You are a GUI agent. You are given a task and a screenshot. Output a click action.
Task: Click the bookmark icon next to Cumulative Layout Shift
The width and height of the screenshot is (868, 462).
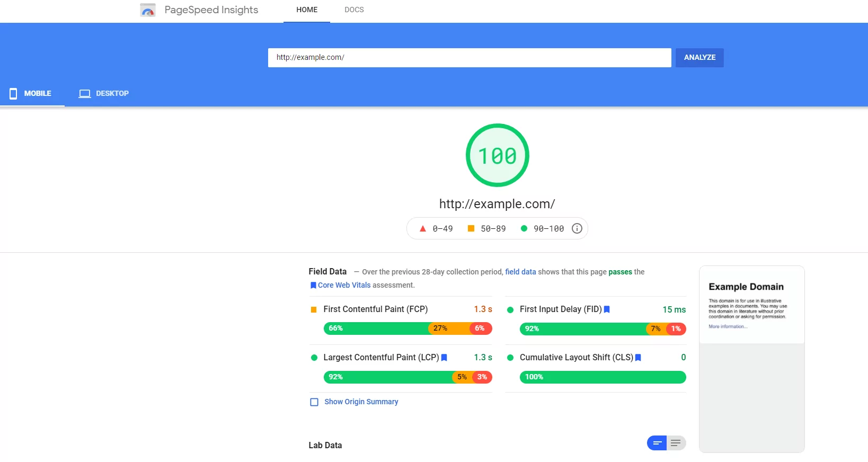tap(638, 358)
